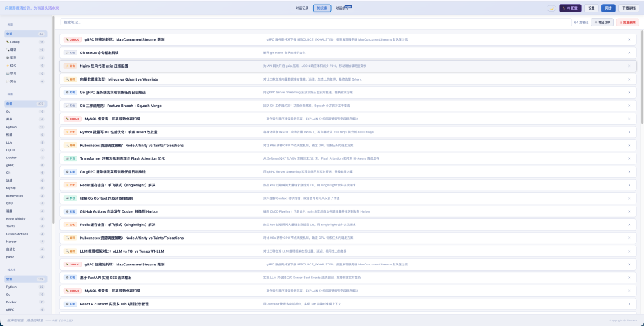644x326 pixels.
Task: Click the 同步 sync button
Action: (609, 8)
